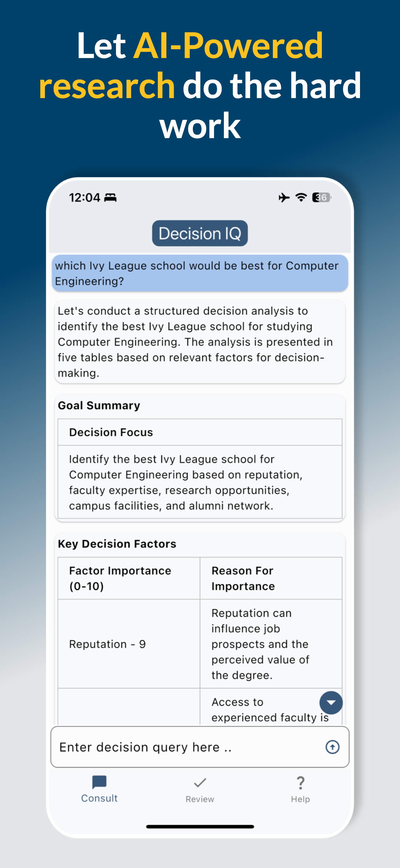Screen dimensions: 400x868
Task: Tap the sleep focus bed icon
Action: [x=110, y=198]
